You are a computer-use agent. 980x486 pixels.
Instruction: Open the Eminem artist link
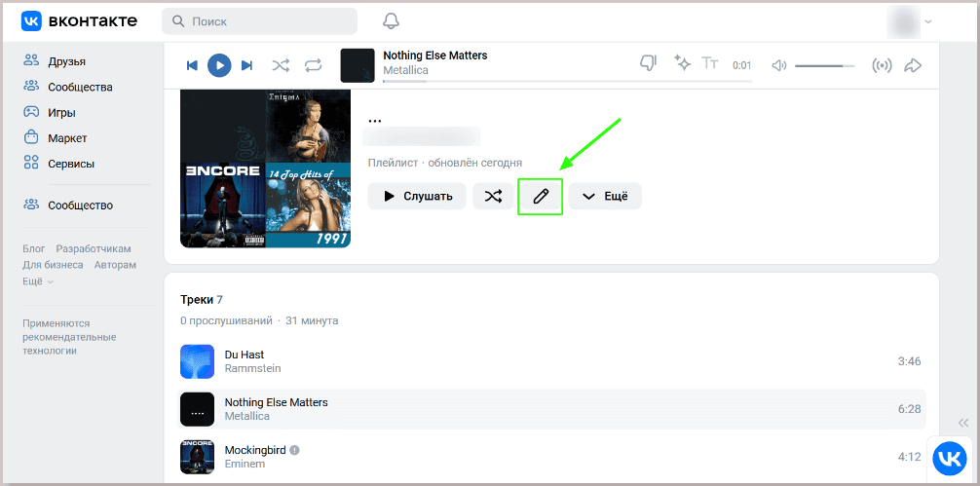245,465
